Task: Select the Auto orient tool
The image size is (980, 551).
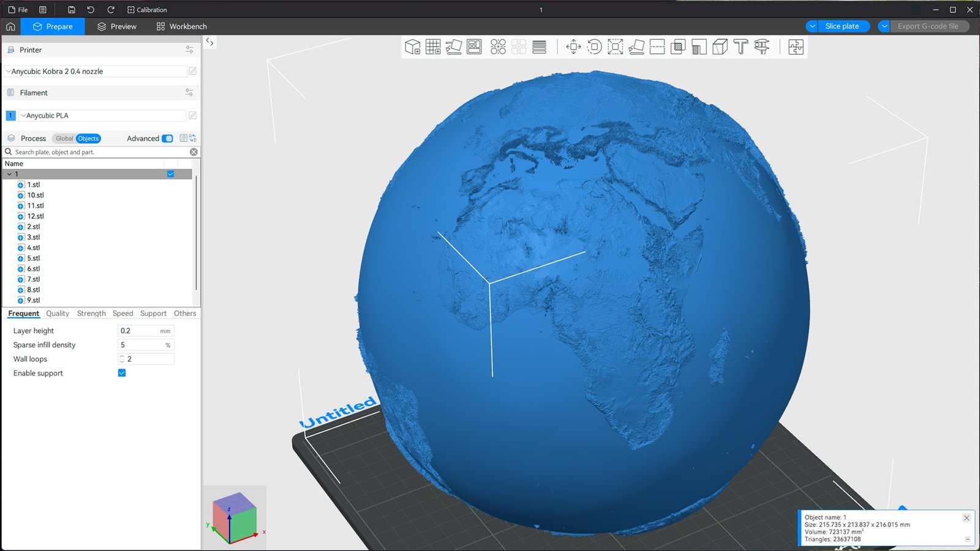Action: [x=454, y=47]
